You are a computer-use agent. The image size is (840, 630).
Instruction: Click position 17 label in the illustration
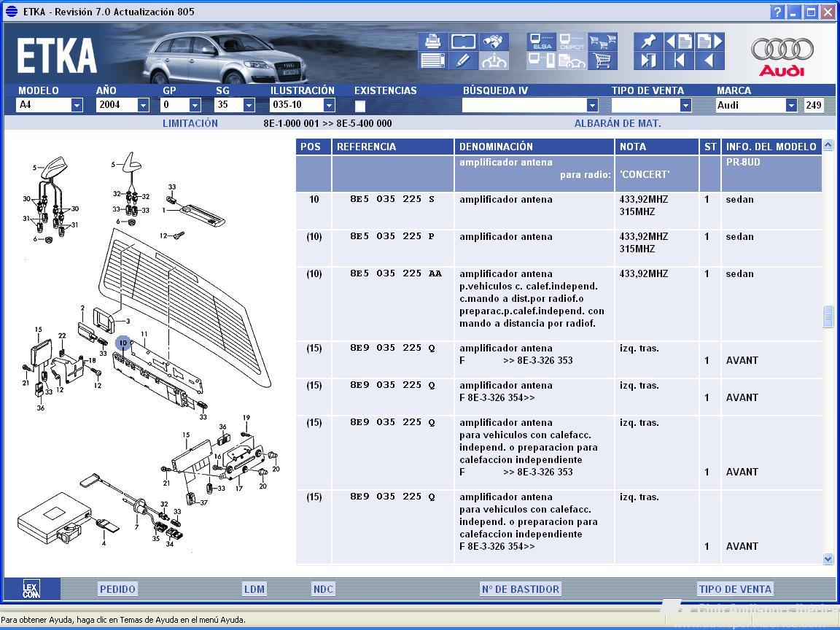pyautogui.click(x=239, y=488)
